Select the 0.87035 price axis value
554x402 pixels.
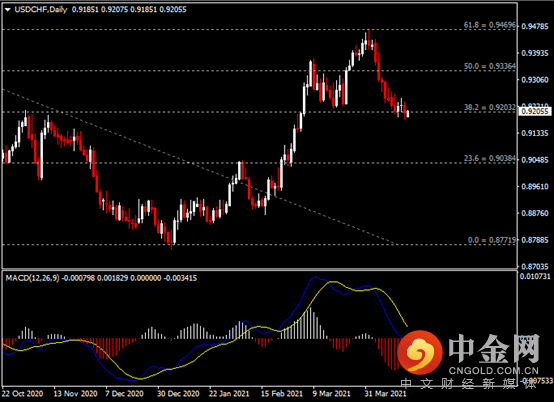(535, 267)
